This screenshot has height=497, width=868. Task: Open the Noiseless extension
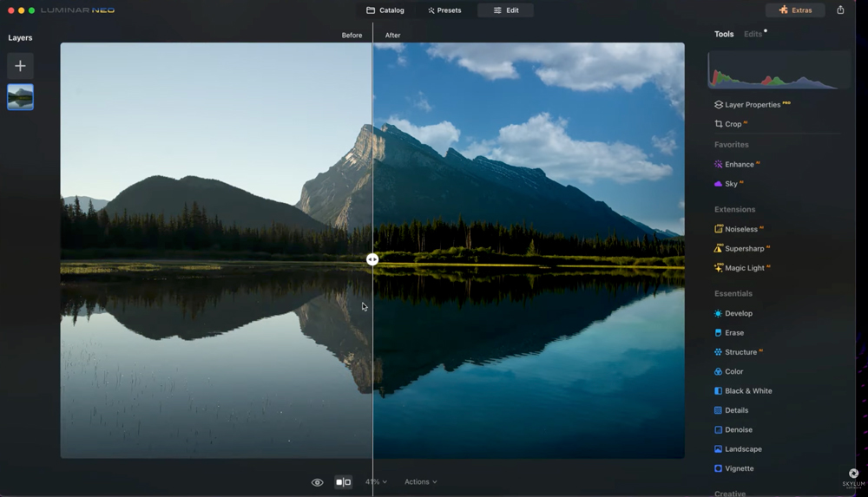click(x=740, y=229)
